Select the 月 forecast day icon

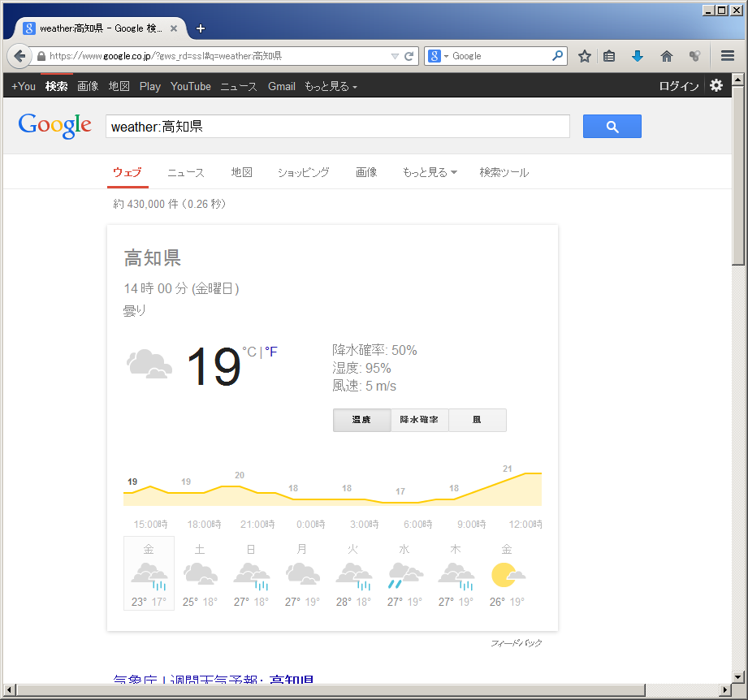click(302, 573)
